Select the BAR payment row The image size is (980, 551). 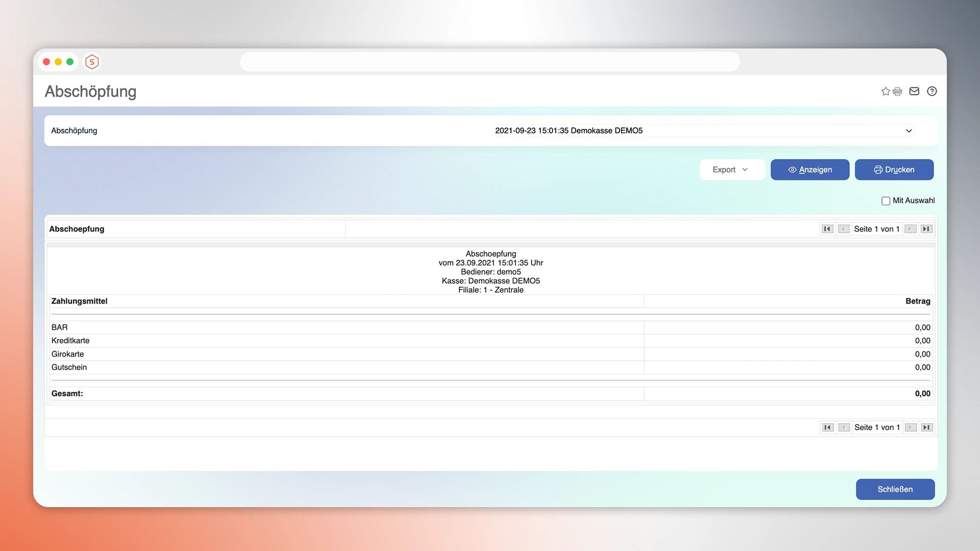(60, 327)
